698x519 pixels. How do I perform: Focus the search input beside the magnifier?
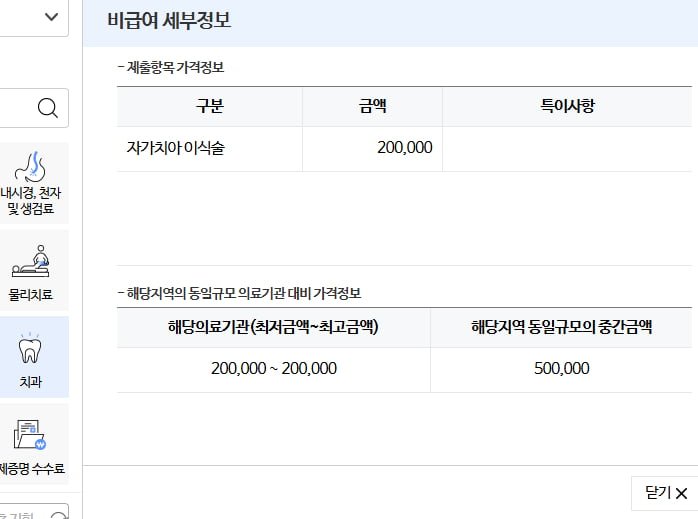[x=18, y=108]
